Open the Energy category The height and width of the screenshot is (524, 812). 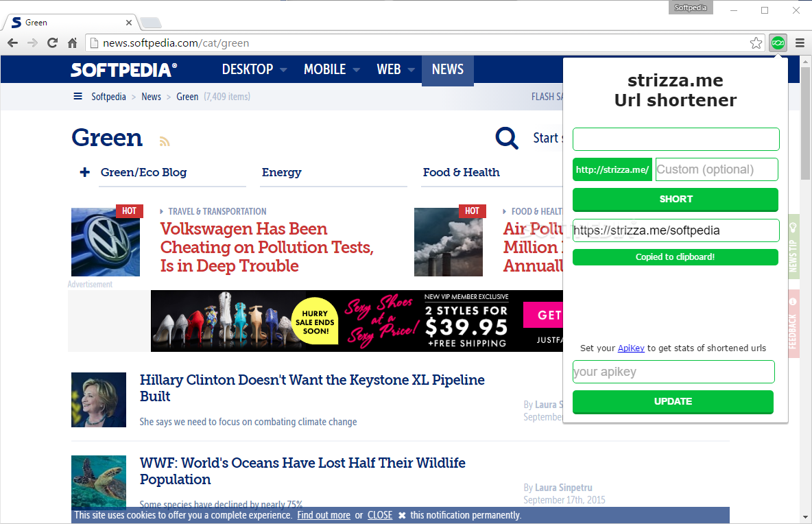[x=282, y=172]
